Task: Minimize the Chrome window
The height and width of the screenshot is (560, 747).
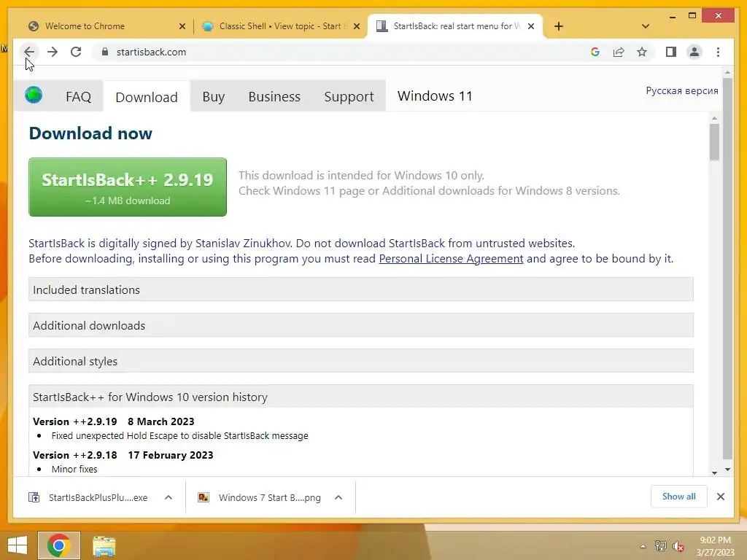Action: [x=672, y=17]
